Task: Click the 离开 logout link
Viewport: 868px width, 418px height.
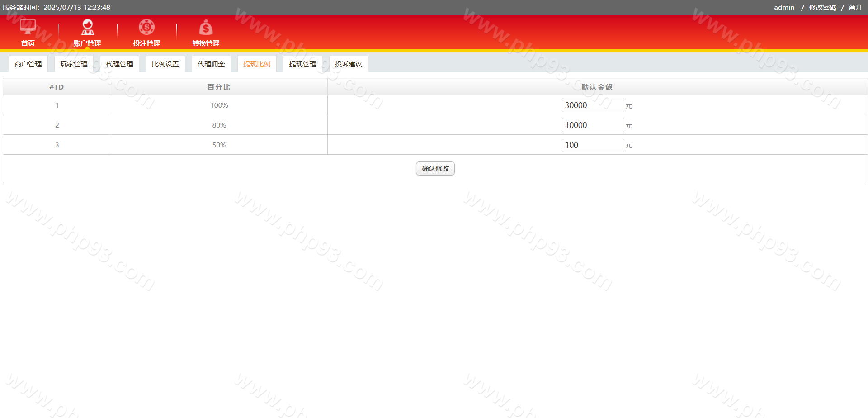Action: (x=855, y=8)
